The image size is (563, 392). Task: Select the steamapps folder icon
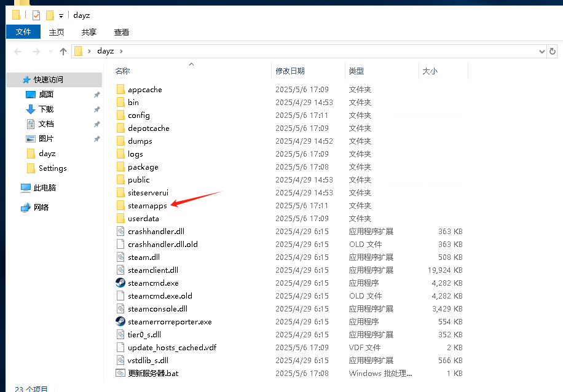120,206
